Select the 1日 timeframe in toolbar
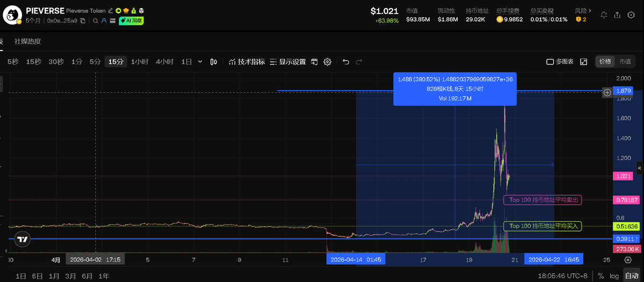Screen dimensions: 644x282 pyautogui.click(x=186, y=62)
